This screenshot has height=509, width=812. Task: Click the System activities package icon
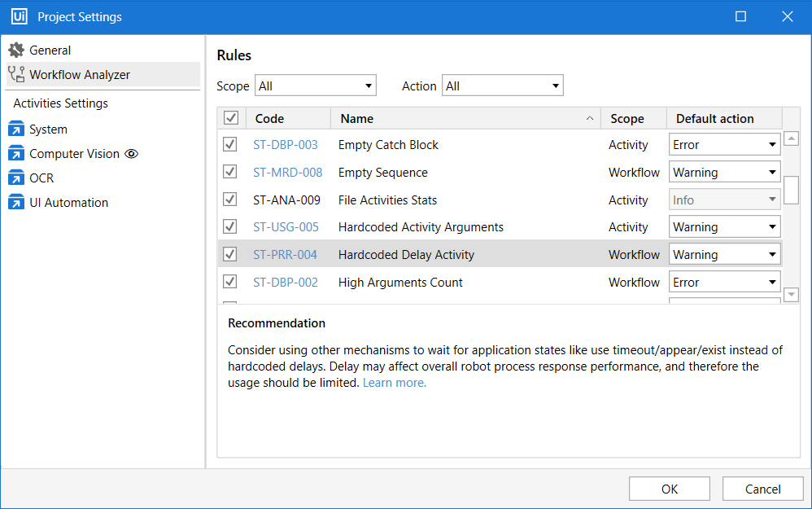coord(16,129)
